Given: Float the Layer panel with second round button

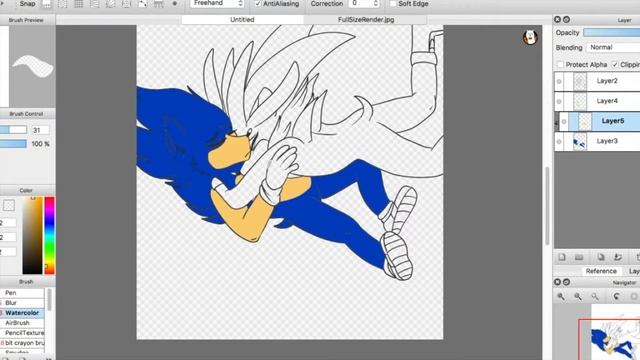Looking at the screenshot, I should [x=566, y=20].
